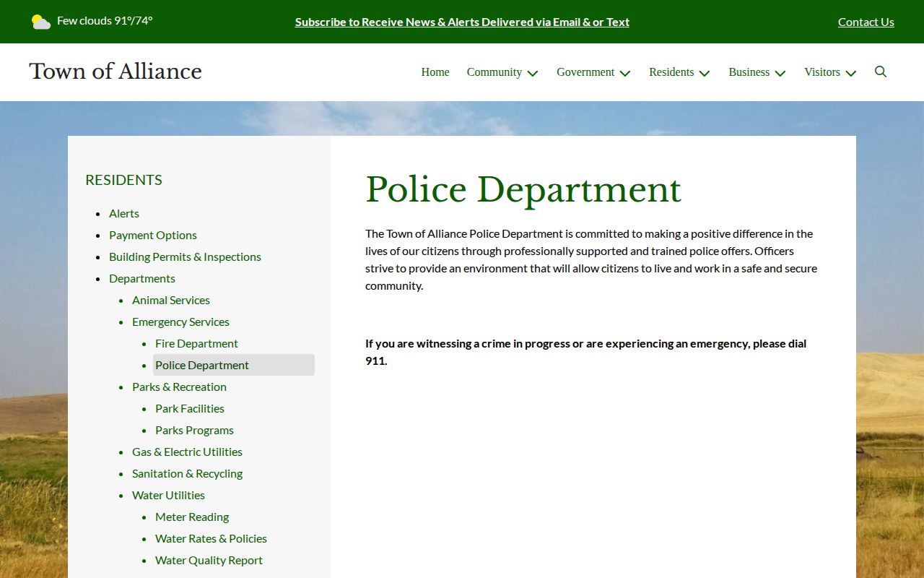Open the Government menu item
The image size is (924, 578).
[585, 72]
